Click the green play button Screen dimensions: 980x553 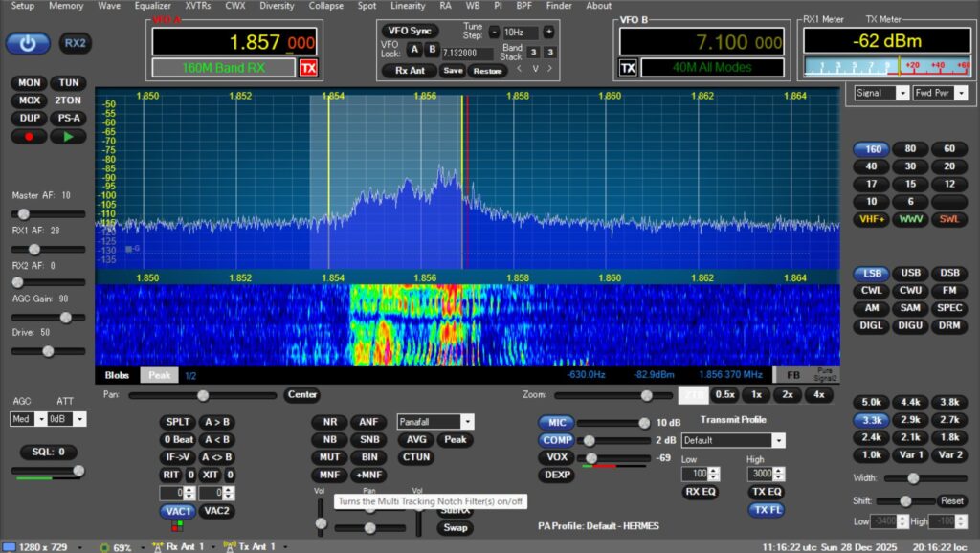pyautogui.click(x=67, y=137)
